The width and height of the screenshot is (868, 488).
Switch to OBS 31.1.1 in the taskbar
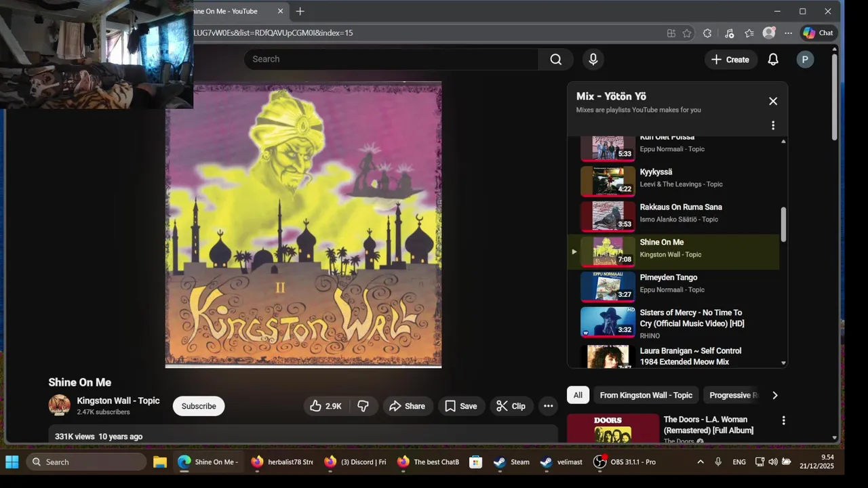(625, 462)
